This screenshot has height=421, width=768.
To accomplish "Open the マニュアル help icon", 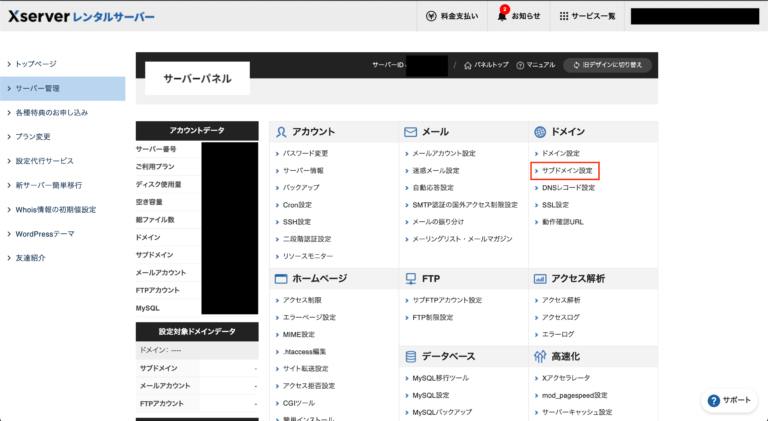I will click(x=519, y=65).
